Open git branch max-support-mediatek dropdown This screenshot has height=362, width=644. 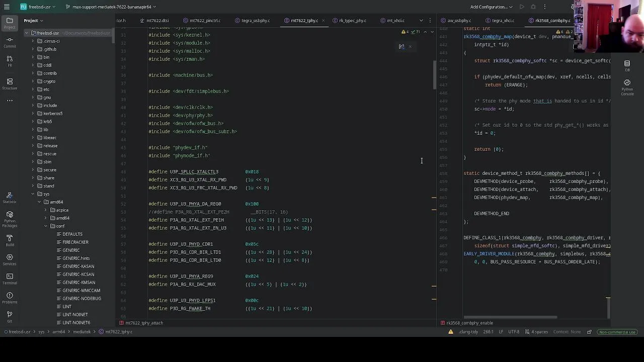(111, 7)
